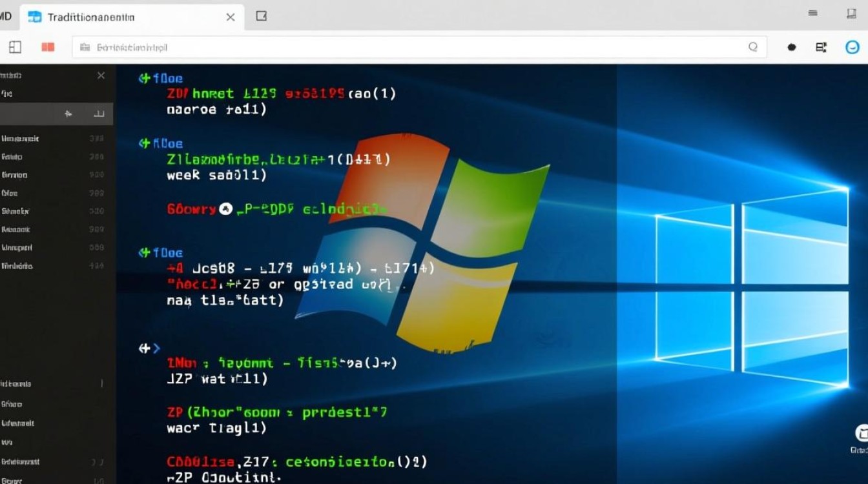This screenshot has height=484, width=868.
Task: Click the blue smiley profile icon
Action: (x=852, y=47)
